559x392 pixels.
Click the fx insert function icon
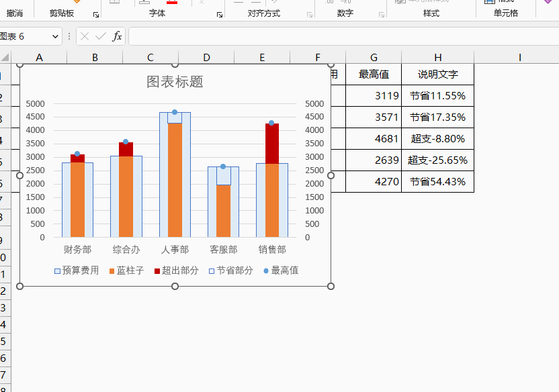117,36
